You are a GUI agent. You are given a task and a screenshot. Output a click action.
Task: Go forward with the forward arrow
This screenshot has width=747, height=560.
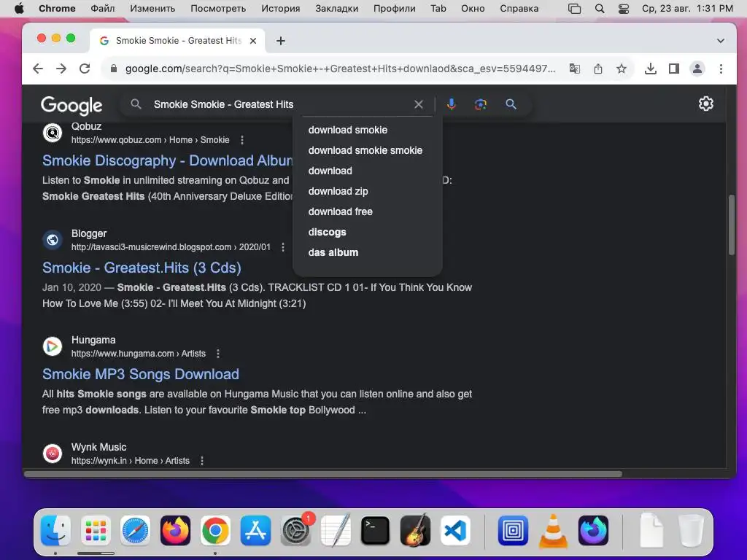click(x=61, y=69)
